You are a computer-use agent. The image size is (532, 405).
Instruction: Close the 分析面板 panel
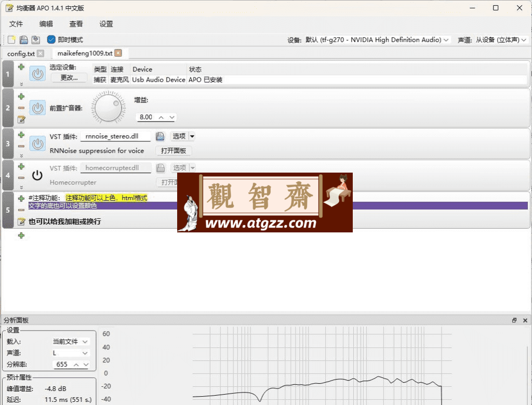[525, 320]
